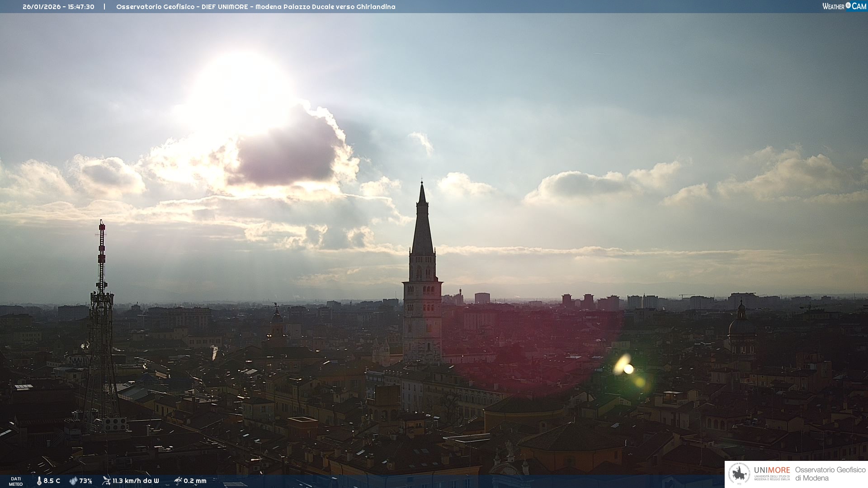
Task: Click the DATI METEO label
Action: (x=16, y=481)
